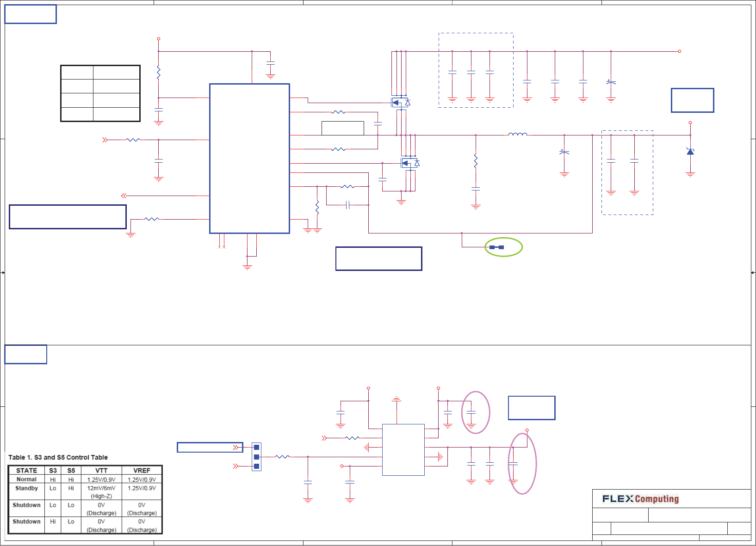Click the jumper inside the green ellipse
756x546 pixels.
click(496, 247)
